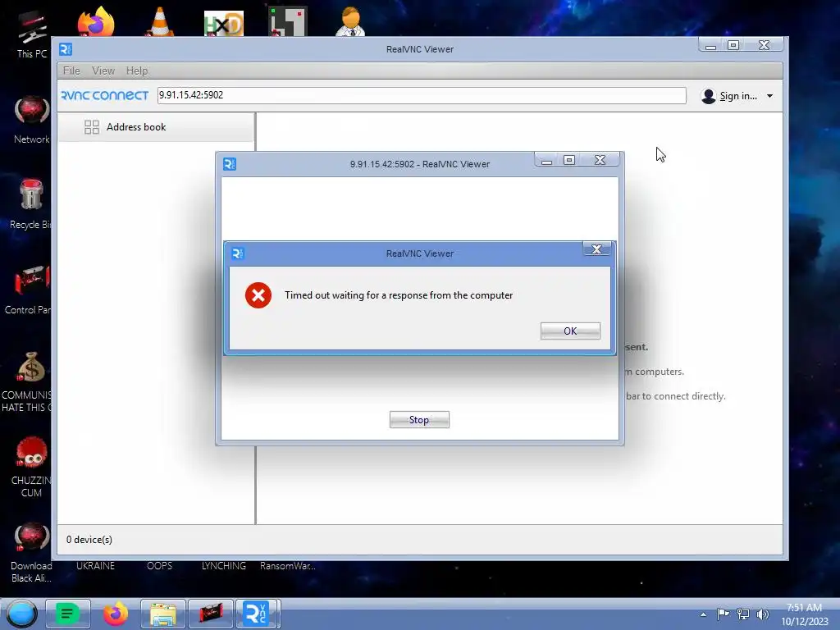Select Address book in the sidebar
The width and height of the screenshot is (840, 630).
[x=156, y=127]
